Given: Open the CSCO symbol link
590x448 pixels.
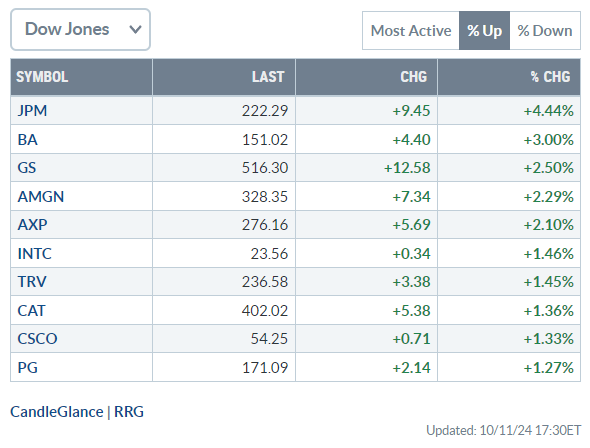Looking at the screenshot, I should (37, 339).
